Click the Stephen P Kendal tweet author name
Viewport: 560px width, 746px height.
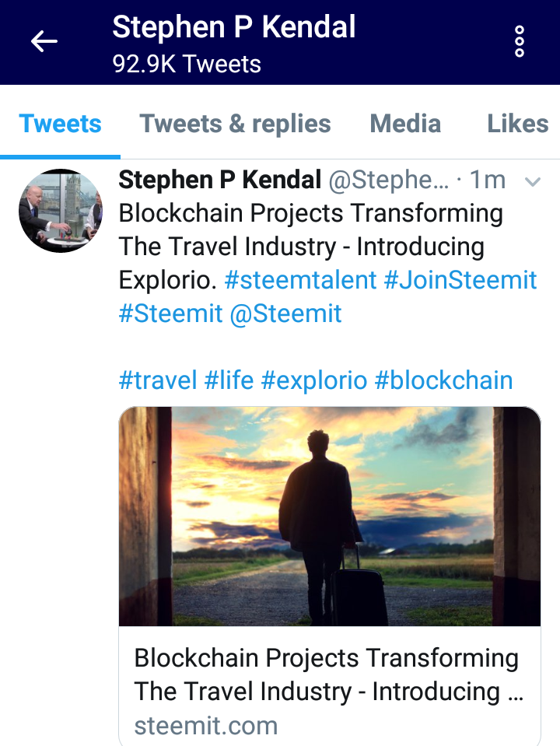220,180
